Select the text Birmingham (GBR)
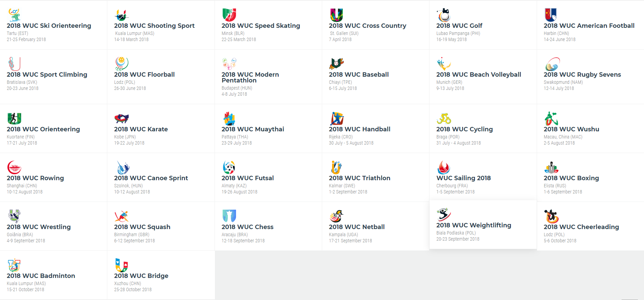 pos(132,235)
